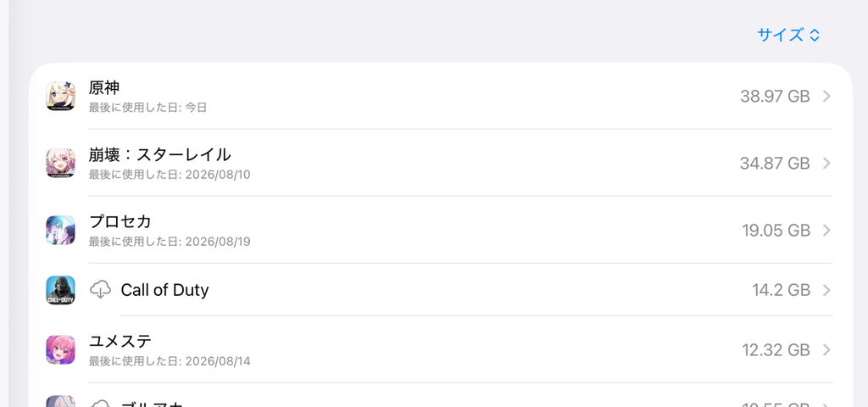Expand ユメステ details with the chevron
Screen dimensions: 868x407
pyautogui.click(x=826, y=350)
